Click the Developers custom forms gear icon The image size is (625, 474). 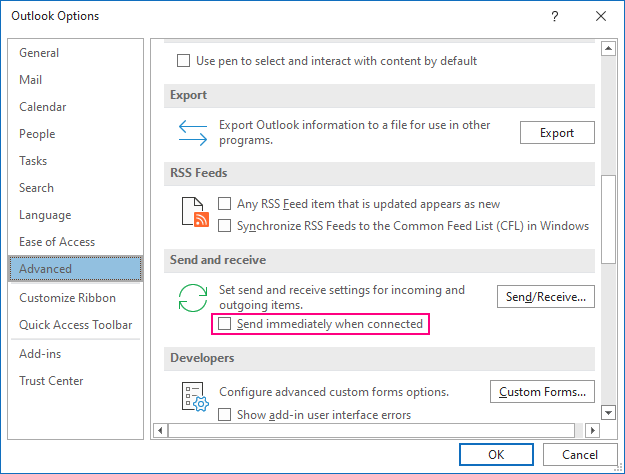coord(195,397)
